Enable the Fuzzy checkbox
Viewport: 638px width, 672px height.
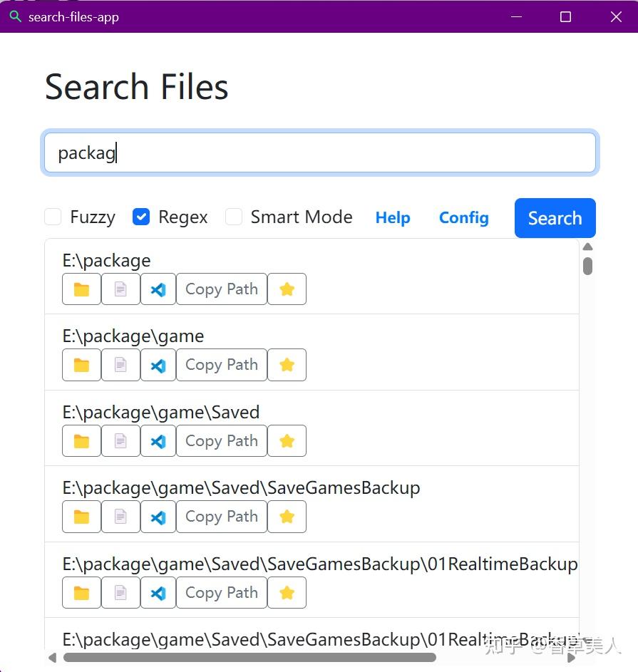(x=53, y=217)
